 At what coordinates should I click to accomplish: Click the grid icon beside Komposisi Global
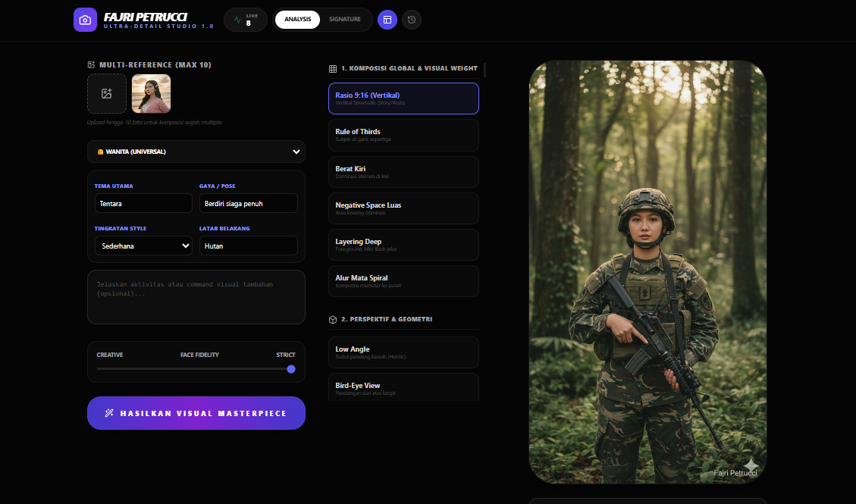tap(333, 68)
